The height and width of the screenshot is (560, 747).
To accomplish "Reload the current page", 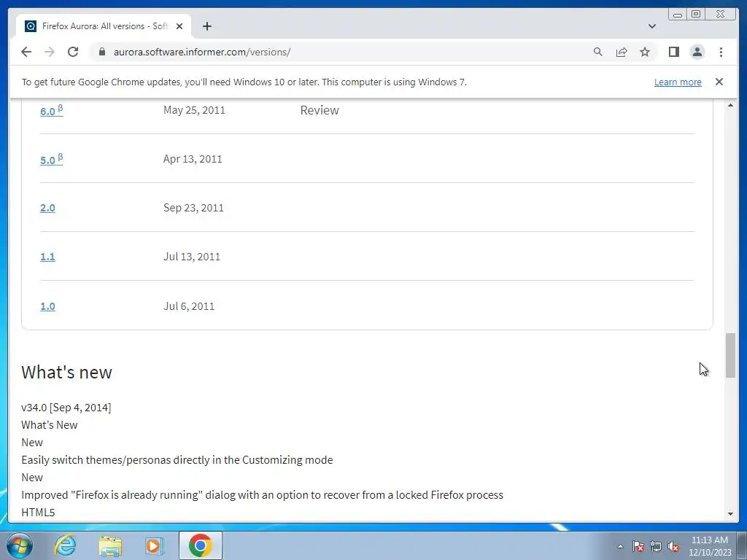I will tap(73, 52).
